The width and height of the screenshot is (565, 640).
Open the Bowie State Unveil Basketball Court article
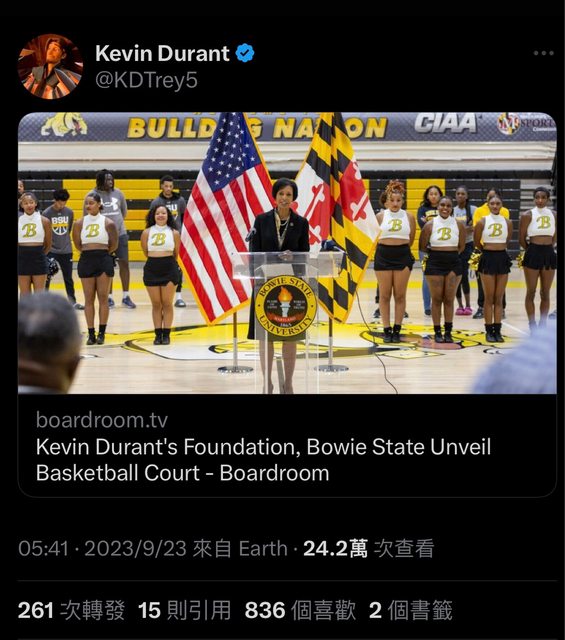[263, 460]
